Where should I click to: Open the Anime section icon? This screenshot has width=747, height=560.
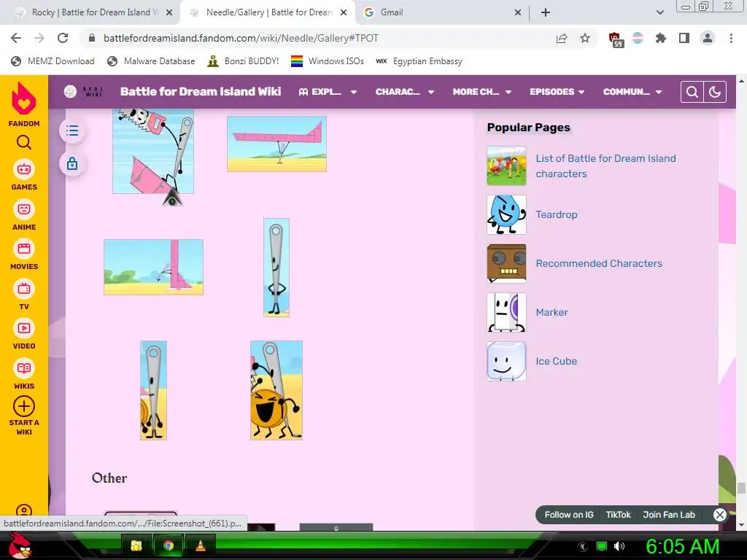[x=24, y=209]
